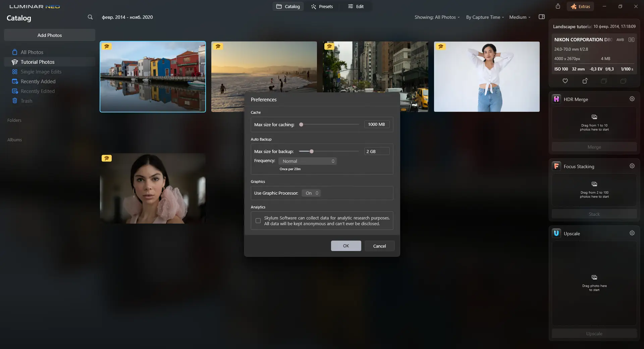Cancel the Preferences dialog

coord(380,246)
